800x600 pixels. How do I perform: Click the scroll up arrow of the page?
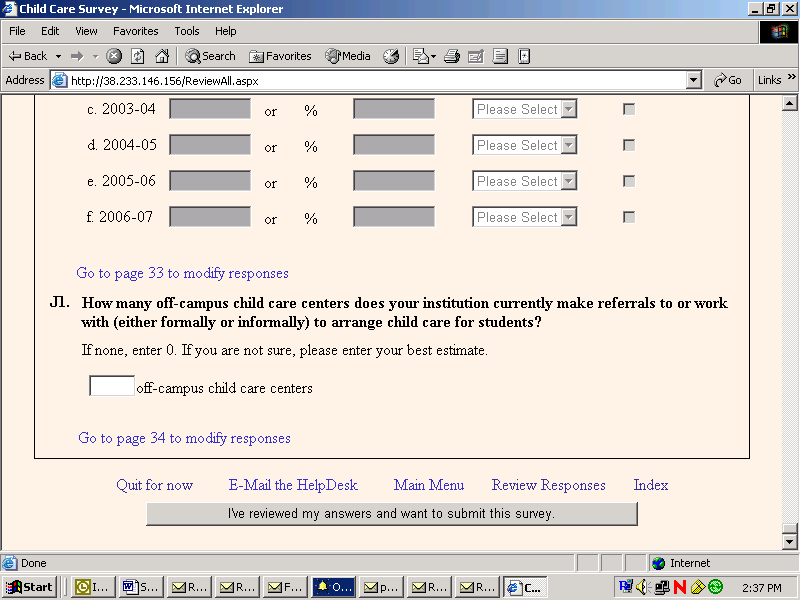click(789, 104)
